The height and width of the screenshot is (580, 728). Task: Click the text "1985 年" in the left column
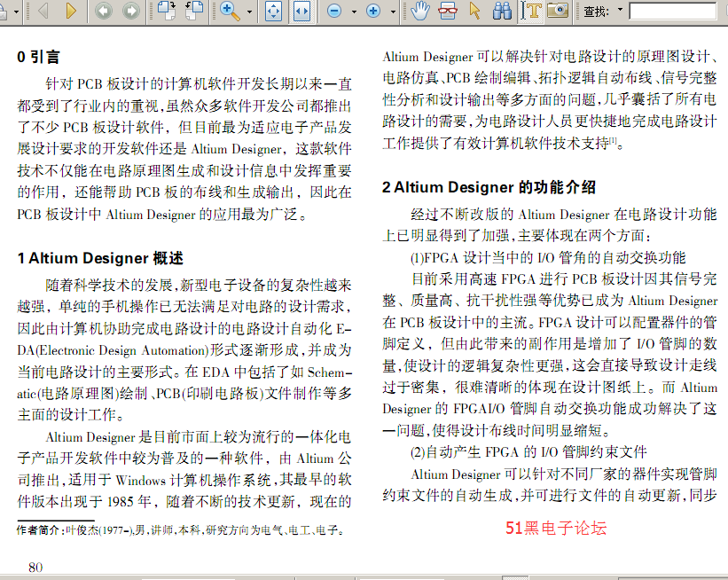129,502
